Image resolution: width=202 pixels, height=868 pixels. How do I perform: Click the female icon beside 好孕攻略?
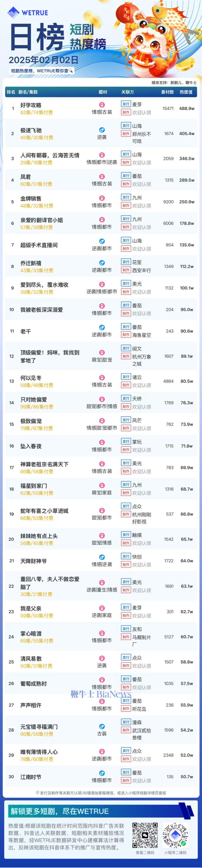coord(102,105)
